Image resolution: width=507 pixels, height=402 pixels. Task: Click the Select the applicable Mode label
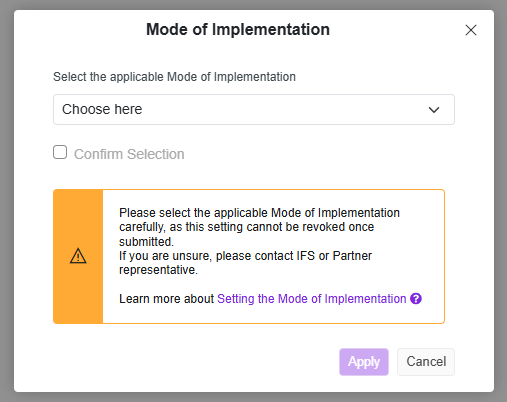click(x=174, y=77)
